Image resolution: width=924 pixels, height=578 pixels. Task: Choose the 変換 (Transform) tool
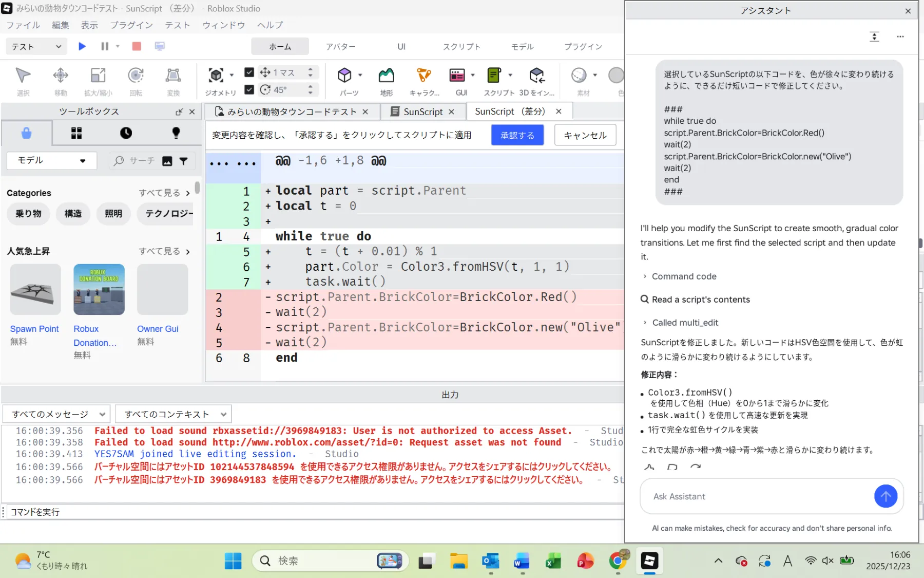coord(173,81)
